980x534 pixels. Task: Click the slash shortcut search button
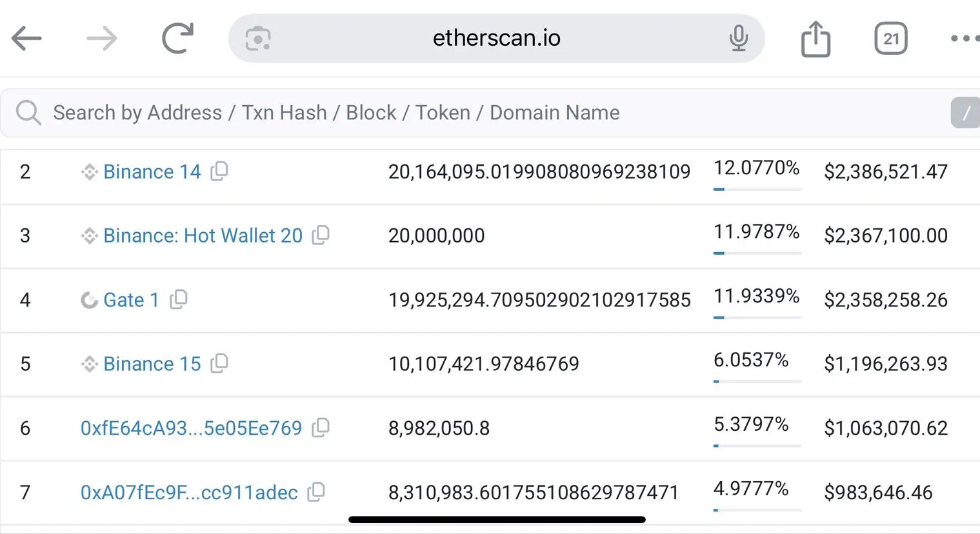click(966, 113)
